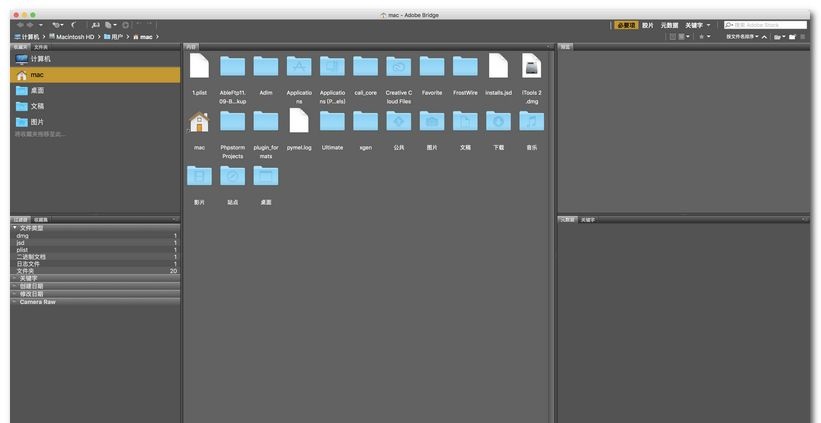The image size is (821, 423).
Task: Go to Macintosh HD in path bar
Action: pyautogui.click(x=71, y=37)
